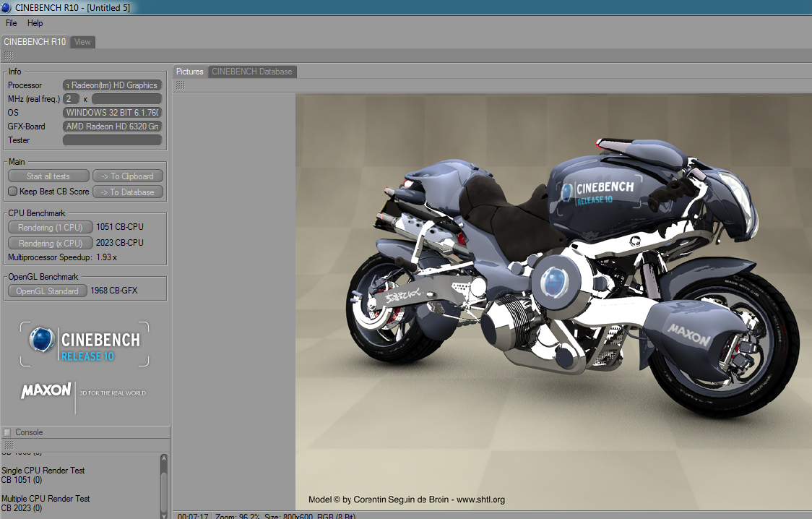Click the Start all tests button
Image resolution: width=812 pixels, height=519 pixels.
tap(48, 176)
